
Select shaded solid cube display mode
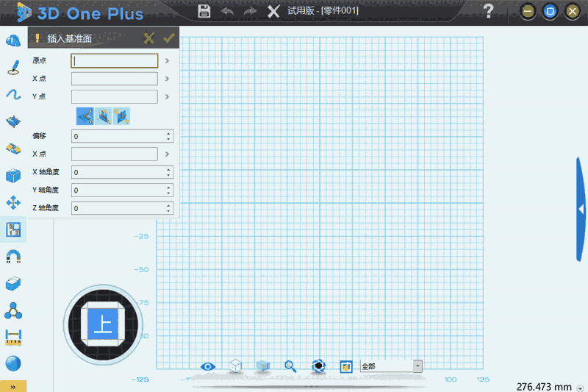(x=263, y=366)
